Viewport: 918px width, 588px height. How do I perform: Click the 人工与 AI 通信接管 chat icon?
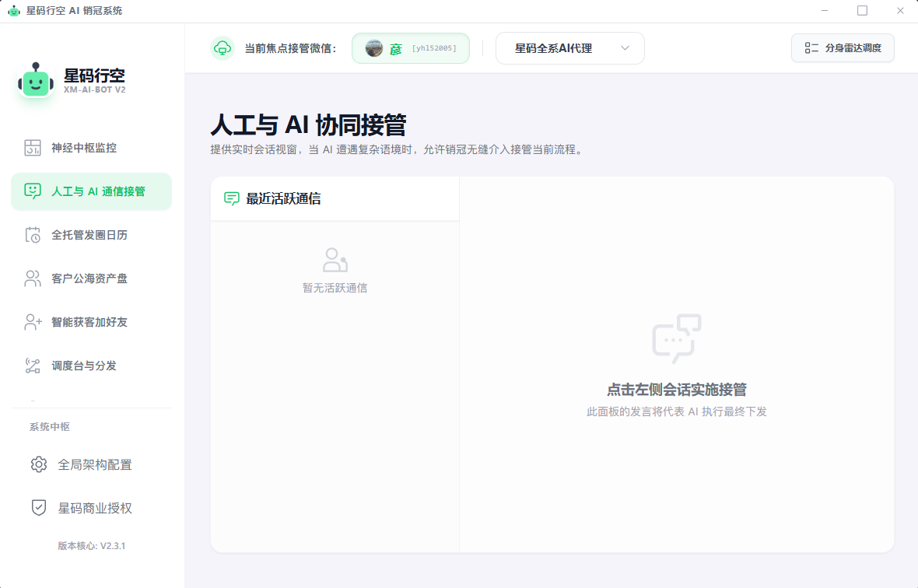(33, 191)
